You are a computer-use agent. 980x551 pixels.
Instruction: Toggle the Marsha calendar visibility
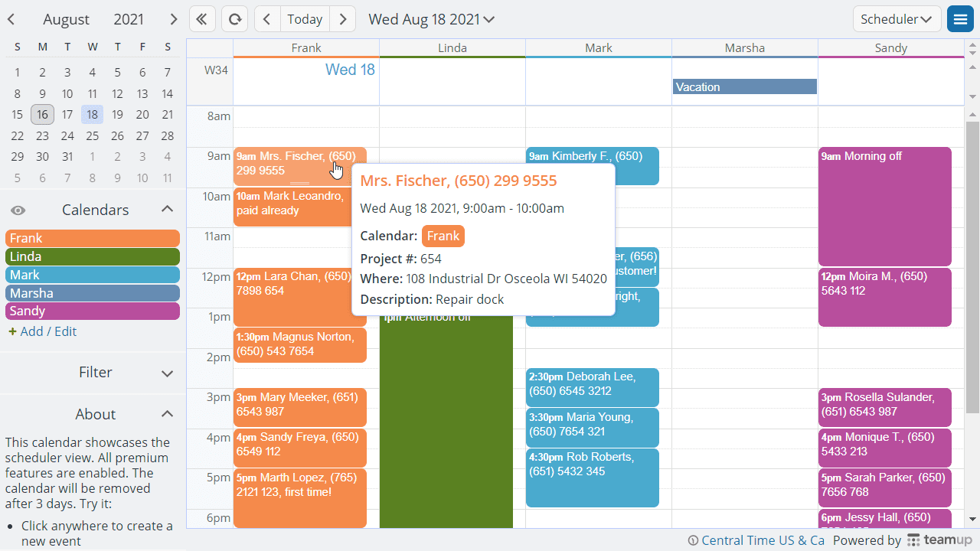point(92,293)
